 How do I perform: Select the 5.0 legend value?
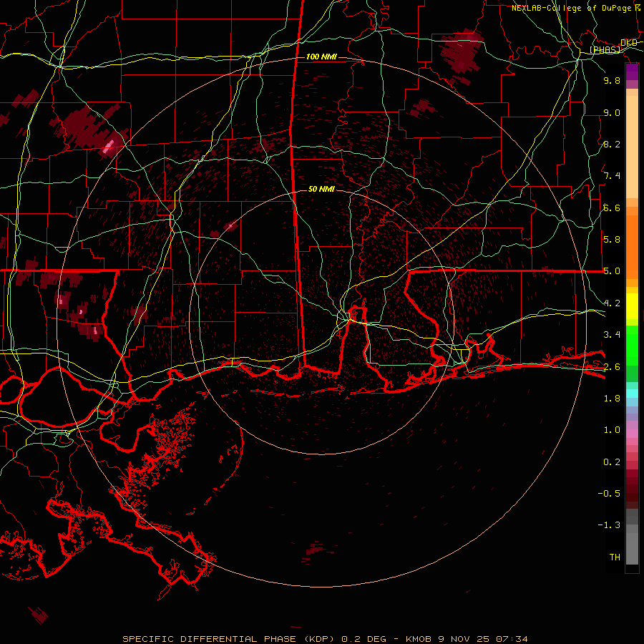pyautogui.click(x=612, y=271)
